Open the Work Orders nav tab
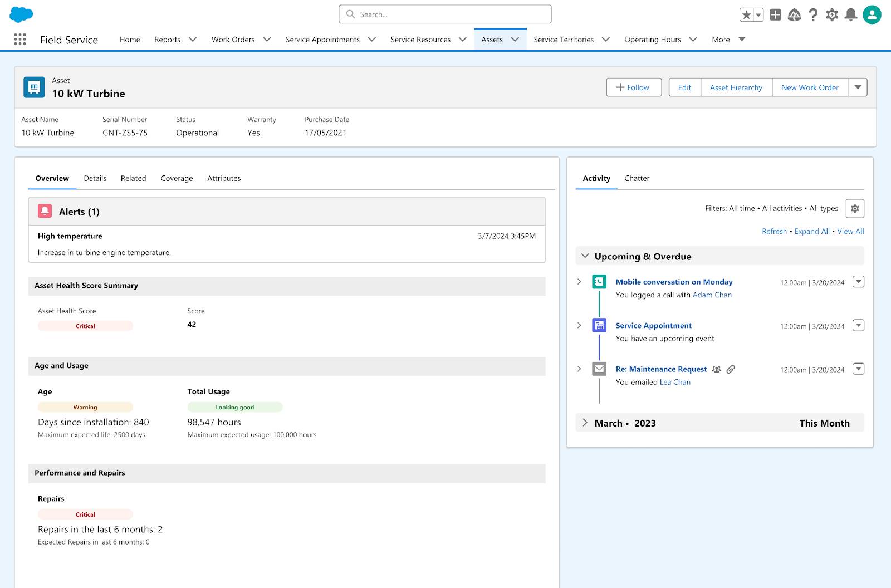Screen dimensions: 891x588 point(233,40)
